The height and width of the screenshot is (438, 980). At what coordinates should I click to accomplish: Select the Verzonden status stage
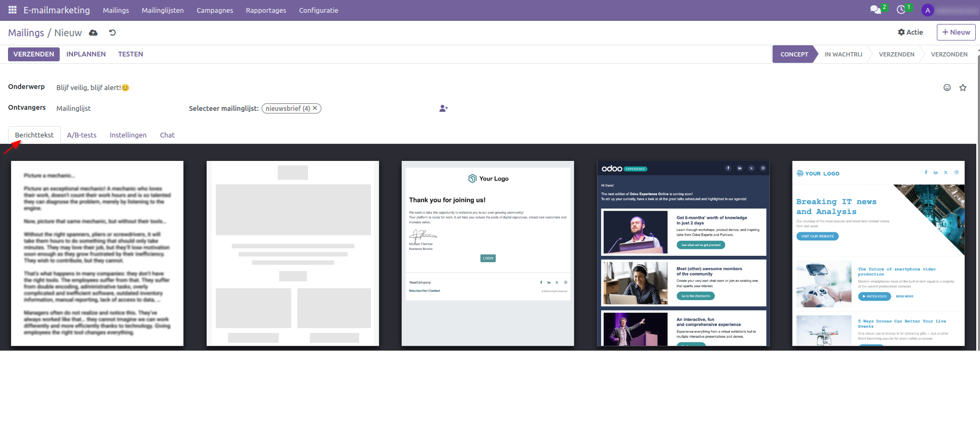click(x=949, y=54)
